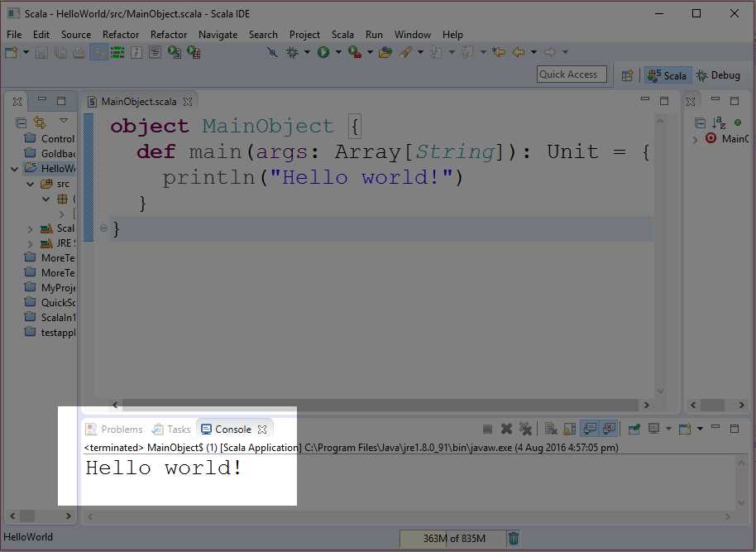
Task: Toggle Show Console on Standard Error change
Action: pyautogui.click(x=610, y=429)
